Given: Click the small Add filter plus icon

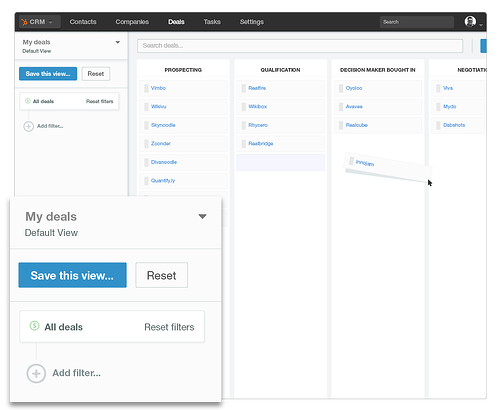Looking at the screenshot, I should pyautogui.click(x=29, y=126).
